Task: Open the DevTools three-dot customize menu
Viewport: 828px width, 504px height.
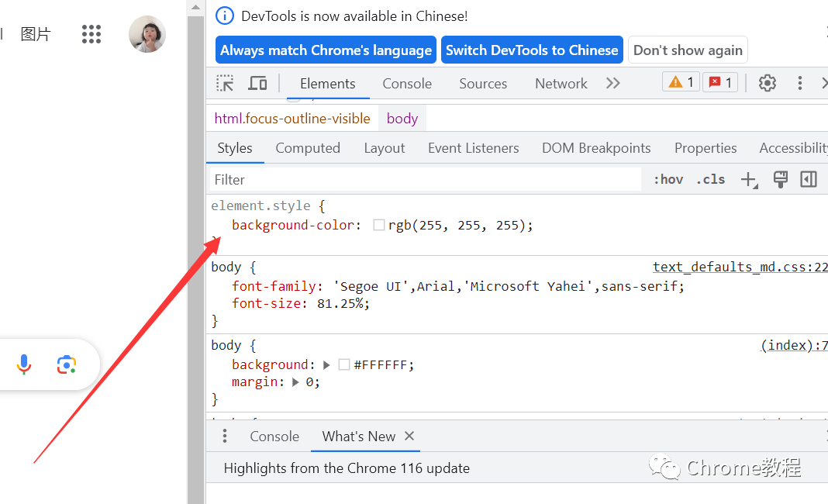Action: point(800,83)
